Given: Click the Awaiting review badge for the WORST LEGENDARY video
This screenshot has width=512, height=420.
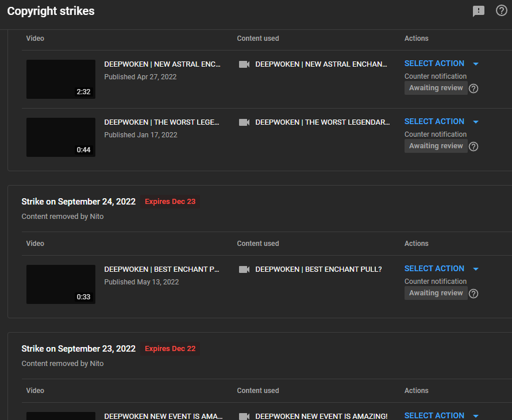Looking at the screenshot, I should point(436,146).
